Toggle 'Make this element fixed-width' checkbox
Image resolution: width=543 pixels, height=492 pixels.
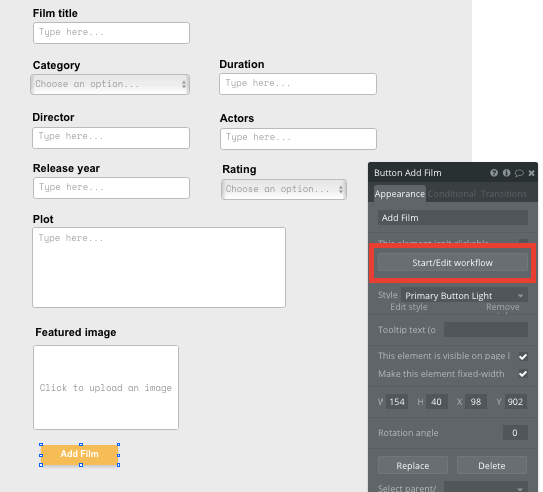(523, 374)
